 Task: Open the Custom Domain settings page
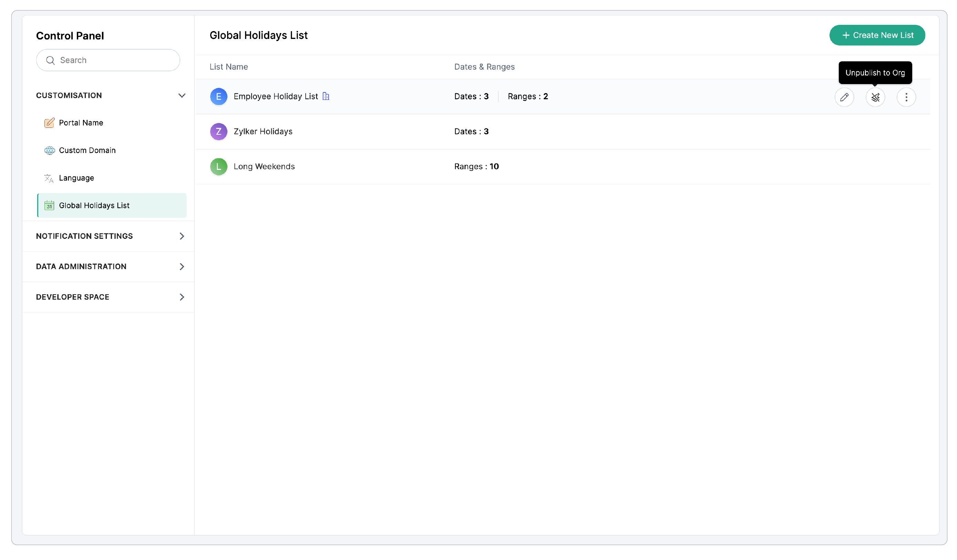click(87, 150)
